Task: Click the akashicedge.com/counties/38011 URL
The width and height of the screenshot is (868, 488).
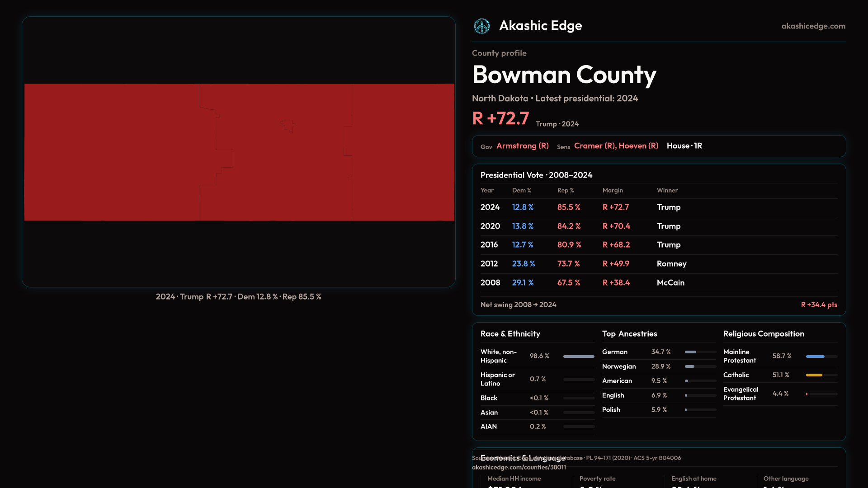Action: (519, 468)
